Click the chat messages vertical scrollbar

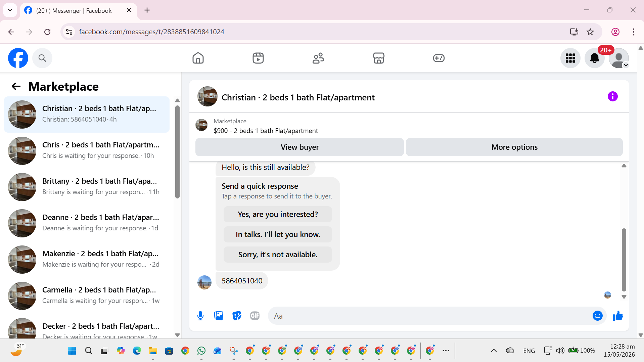pos(624,260)
